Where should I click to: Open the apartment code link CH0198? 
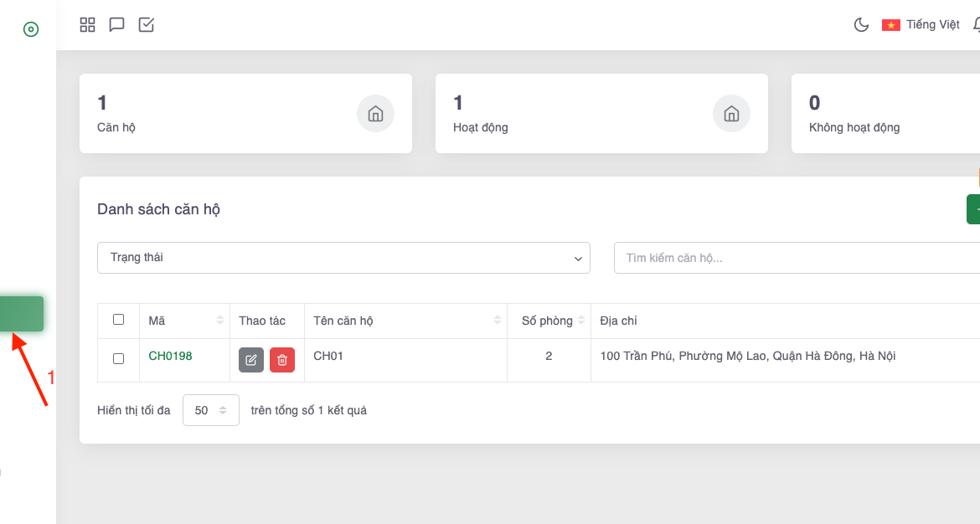pyautogui.click(x=170, y=356)
